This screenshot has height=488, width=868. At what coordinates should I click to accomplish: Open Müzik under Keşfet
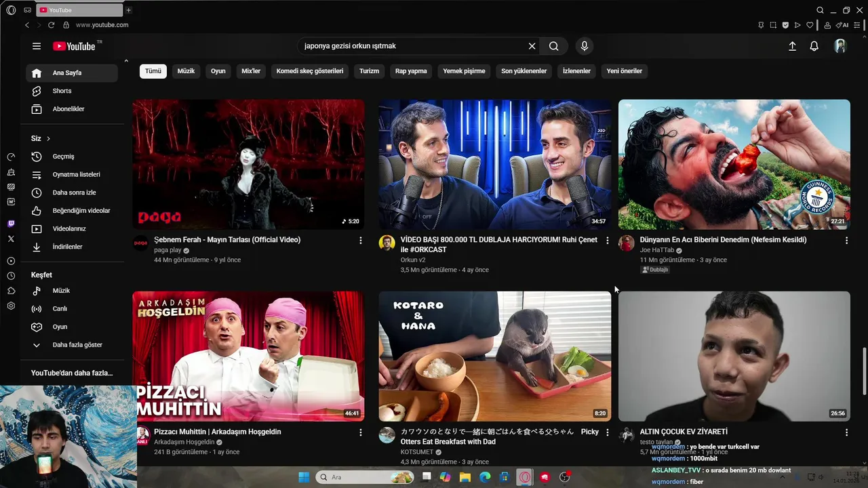point(72,291)
